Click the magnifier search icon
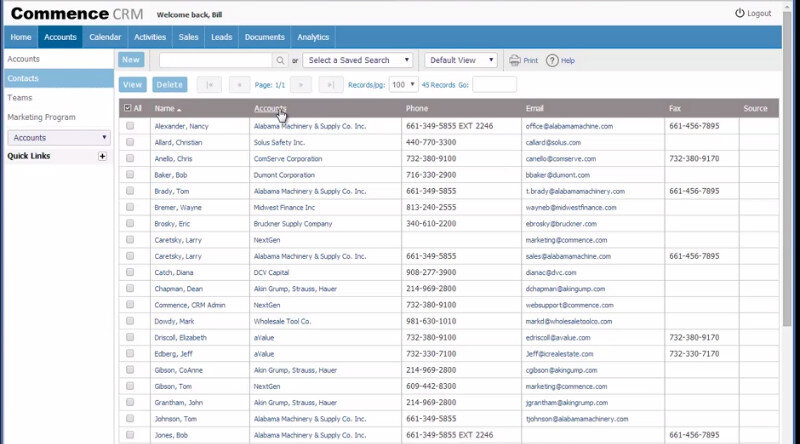 click(279, 60)
